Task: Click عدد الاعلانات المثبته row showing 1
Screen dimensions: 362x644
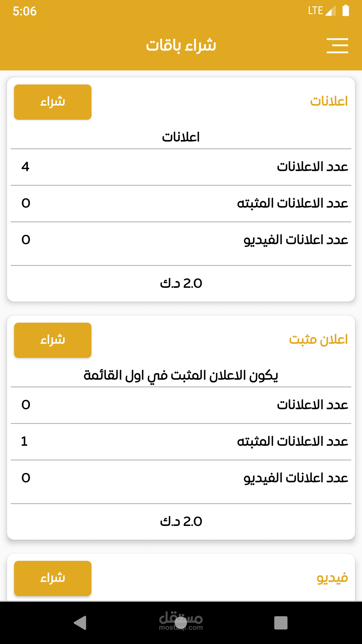Action: tap(181, 441)
